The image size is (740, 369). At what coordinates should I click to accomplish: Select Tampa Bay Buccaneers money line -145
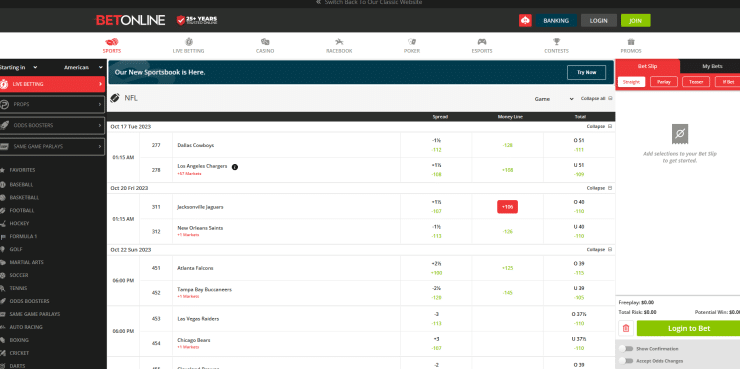(x=507, y=293)
